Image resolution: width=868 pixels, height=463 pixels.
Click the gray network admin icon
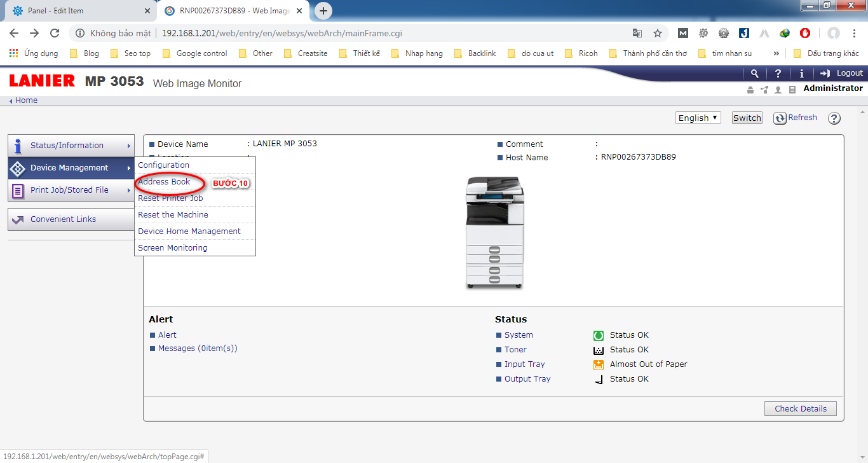coord(764,90)
